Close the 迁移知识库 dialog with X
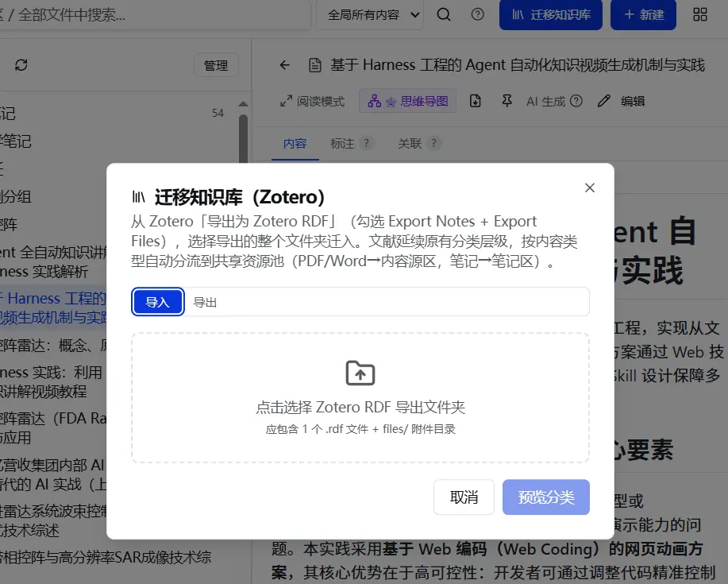 click(590, 188)
